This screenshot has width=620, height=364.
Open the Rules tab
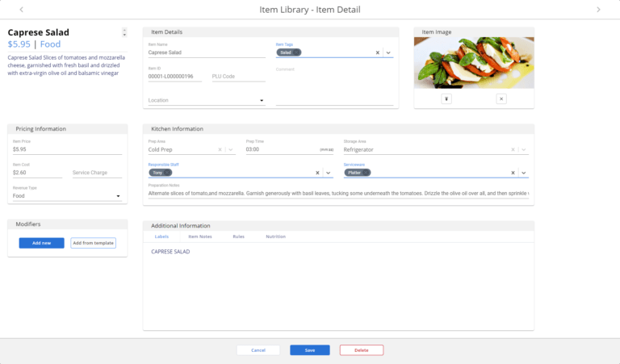click(x=238, y=236)
